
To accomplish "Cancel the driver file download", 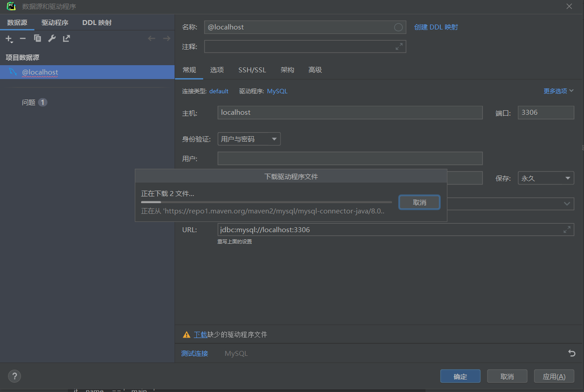I will (420, 202).
